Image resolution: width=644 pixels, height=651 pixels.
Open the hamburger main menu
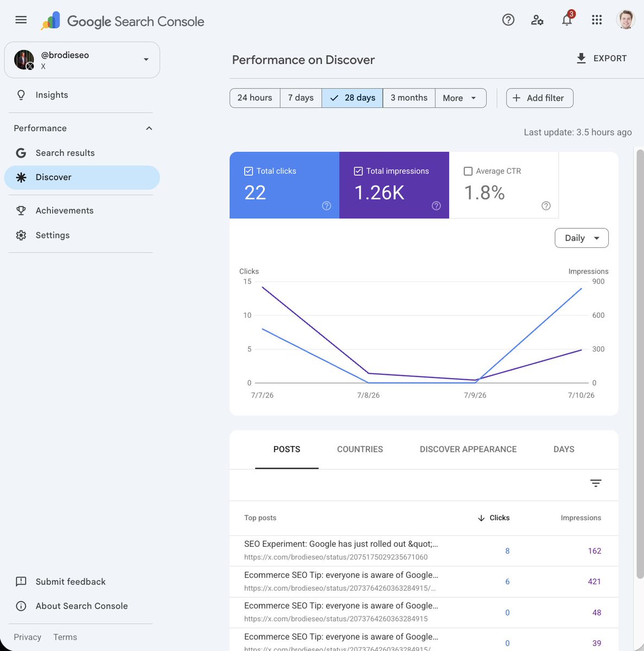point(21,20)
